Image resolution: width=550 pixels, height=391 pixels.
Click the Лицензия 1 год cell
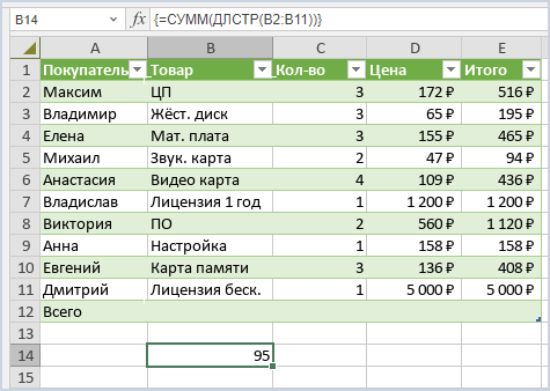(210, 202)
